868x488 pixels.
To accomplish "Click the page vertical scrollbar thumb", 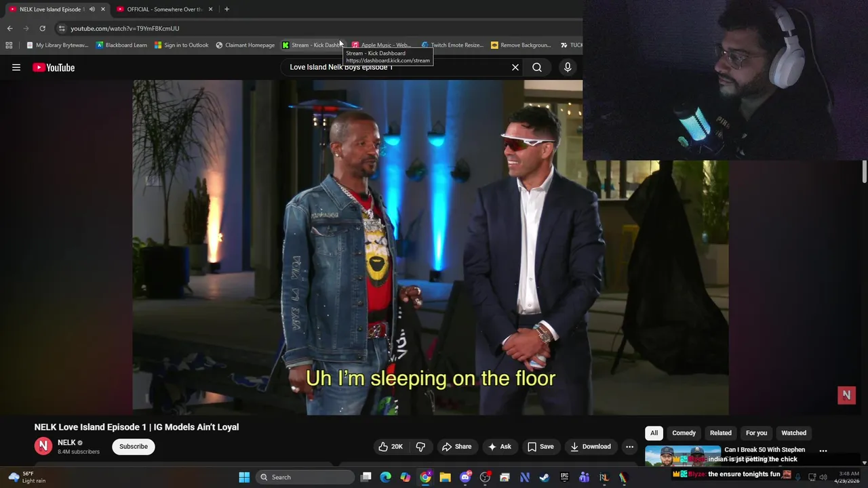I will (865, 171).
